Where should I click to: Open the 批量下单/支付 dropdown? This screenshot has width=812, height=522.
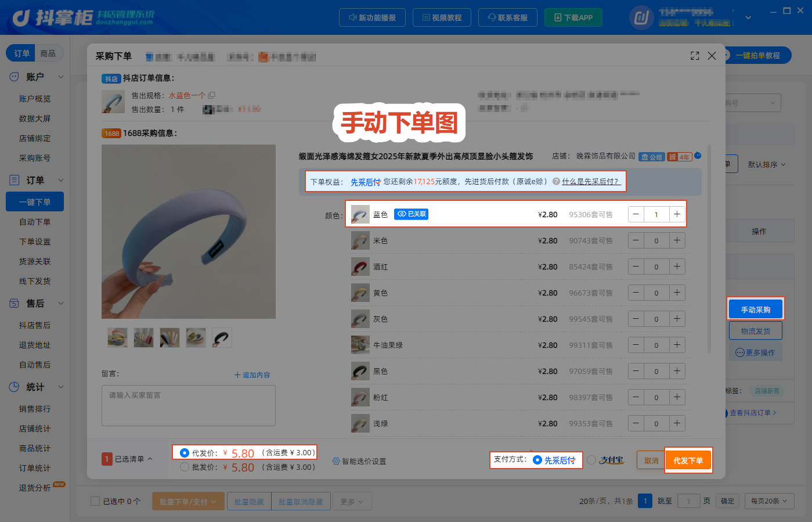pyautogui.click(x=188, y=502)
